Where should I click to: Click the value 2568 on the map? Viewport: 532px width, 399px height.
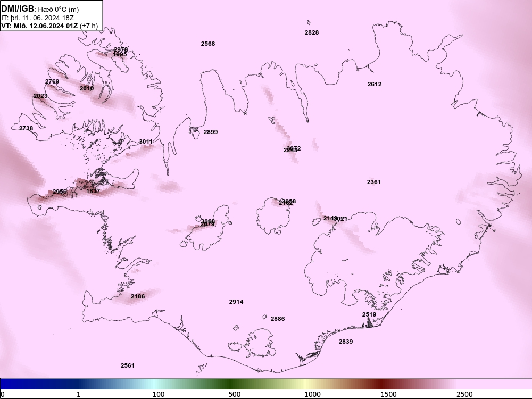coord(208,44)
